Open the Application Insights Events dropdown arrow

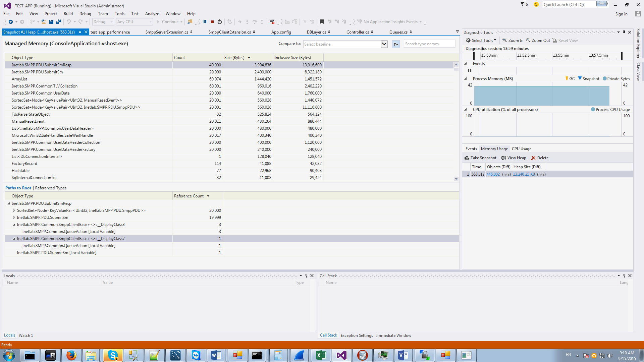tap(421, 22)
